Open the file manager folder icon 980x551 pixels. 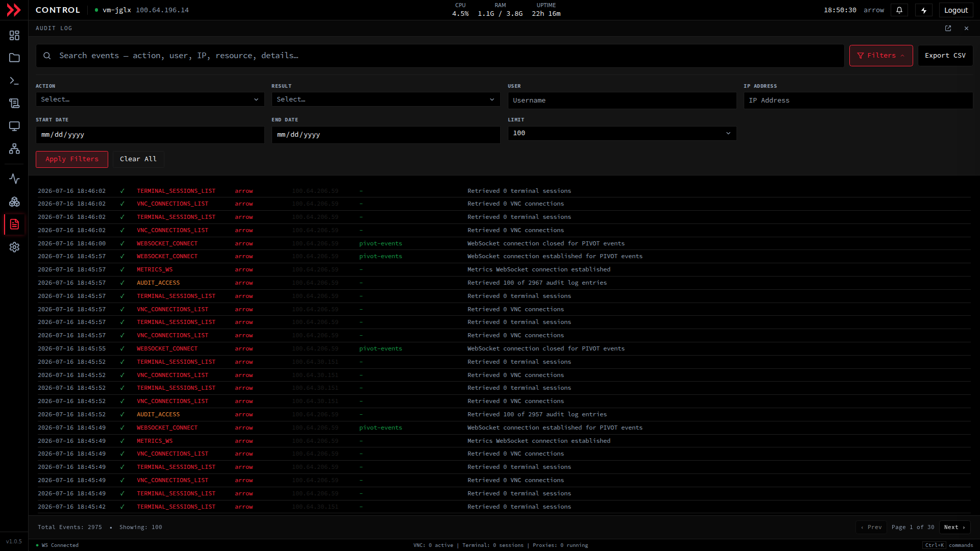(14, 58)
